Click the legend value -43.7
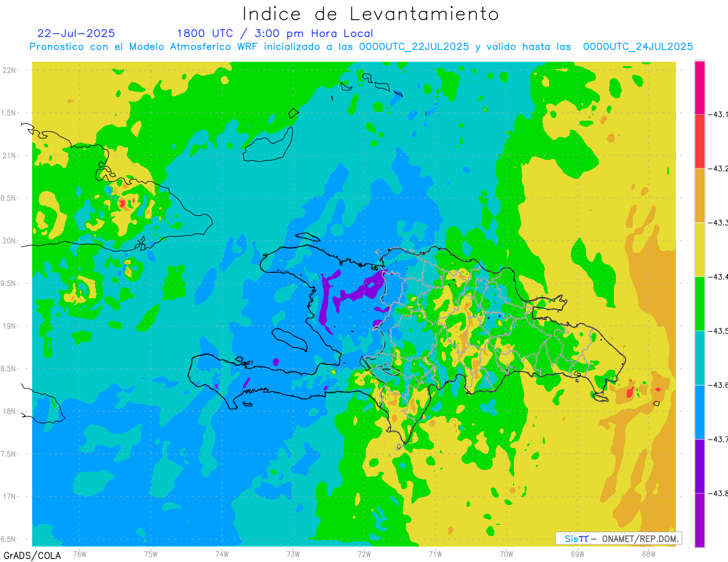 [x=718, y=439]
